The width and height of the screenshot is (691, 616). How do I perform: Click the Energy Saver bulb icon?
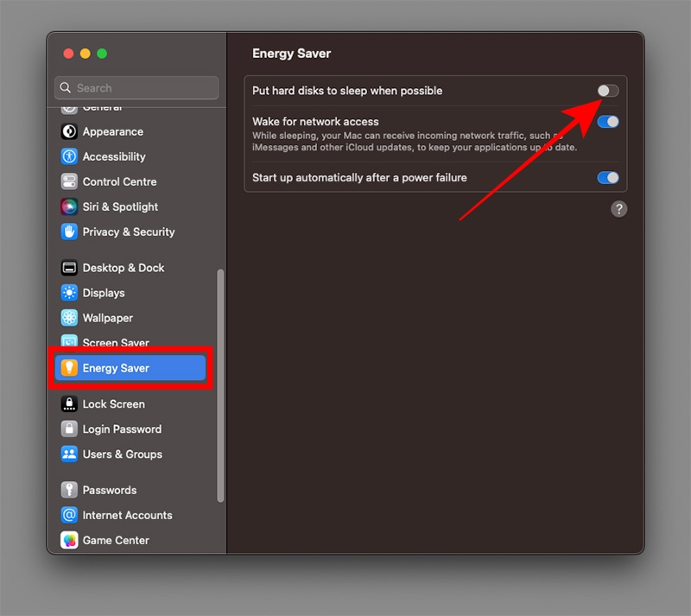(x=69, y=368)
